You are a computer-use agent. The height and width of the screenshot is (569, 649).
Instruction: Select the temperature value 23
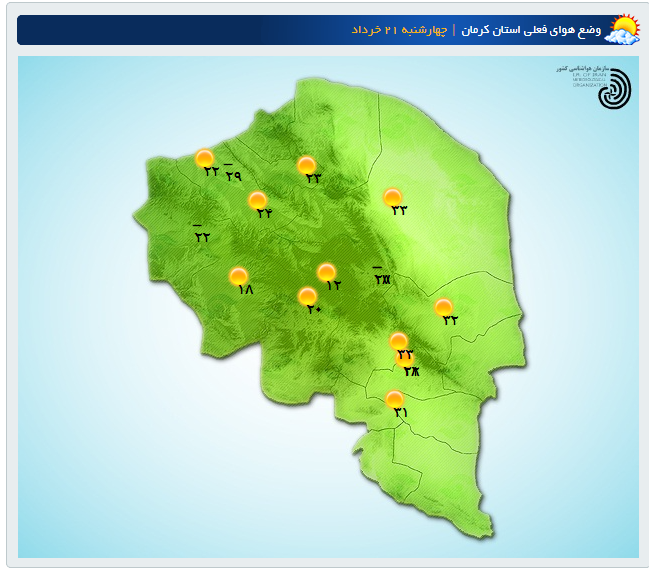[313, 178]
